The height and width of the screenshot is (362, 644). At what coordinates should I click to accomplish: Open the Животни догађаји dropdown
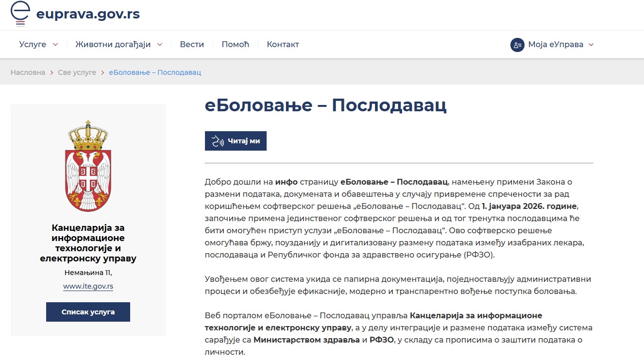(160, 44)
